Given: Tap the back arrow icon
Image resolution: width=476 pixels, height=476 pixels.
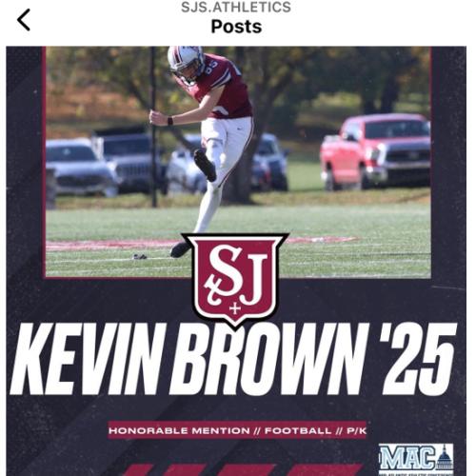Looking at the screenshot, I should (24, 20).
